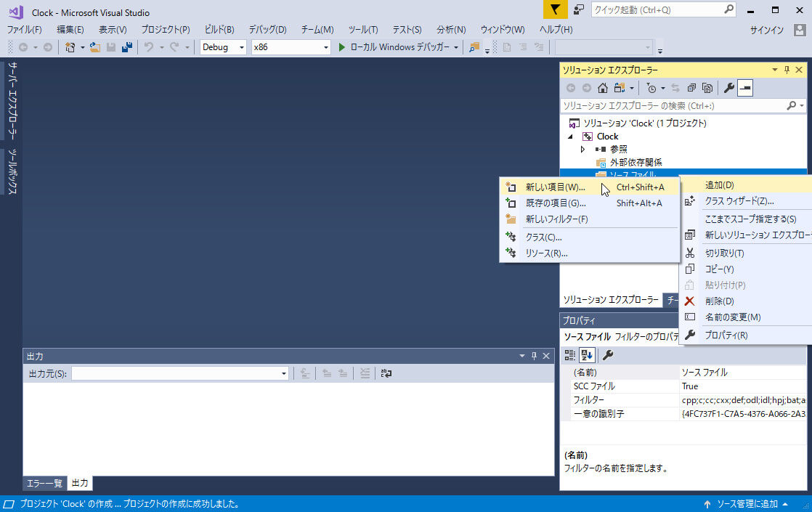Click the Redo toolbar icon
This screenshot has height=512, width=812.
tap(174, 47)
